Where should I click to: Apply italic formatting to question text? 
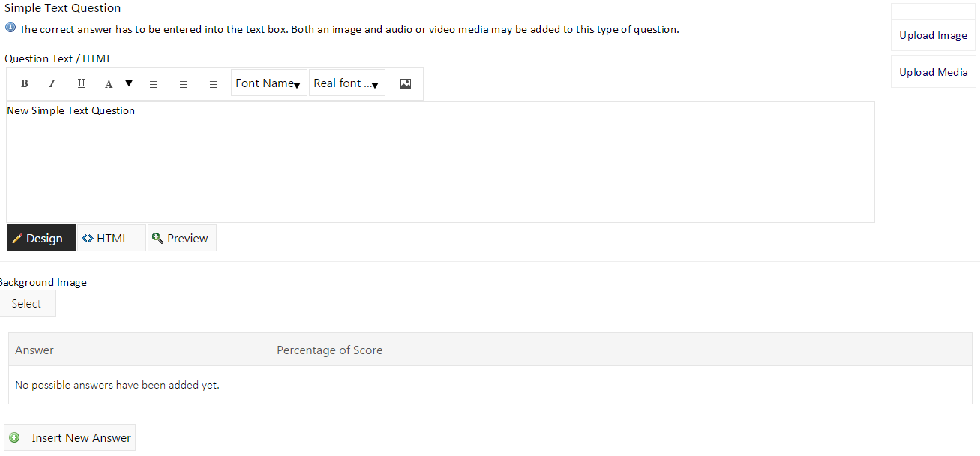[52, 83]
